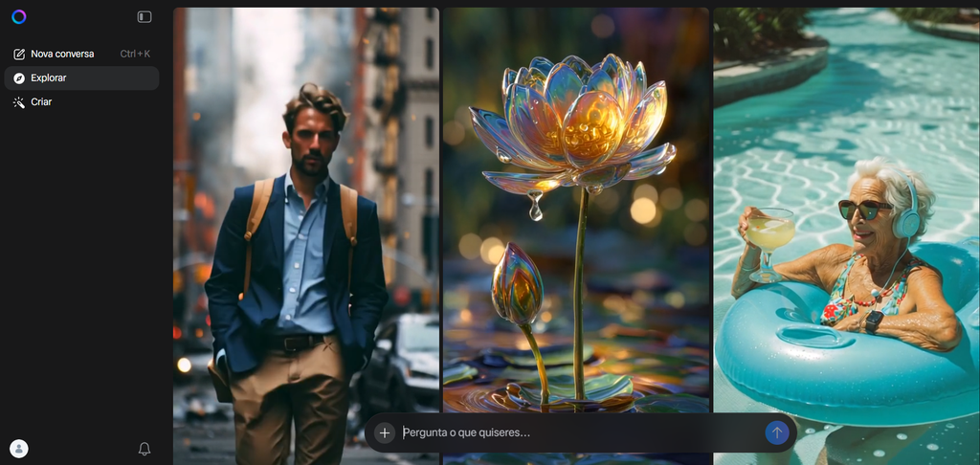Image resolution: width=980 pixels, height=465 pixels.
Task: Click the magic wand icon beside Criar
Action: pyautogui.click(x=19, y=101)
